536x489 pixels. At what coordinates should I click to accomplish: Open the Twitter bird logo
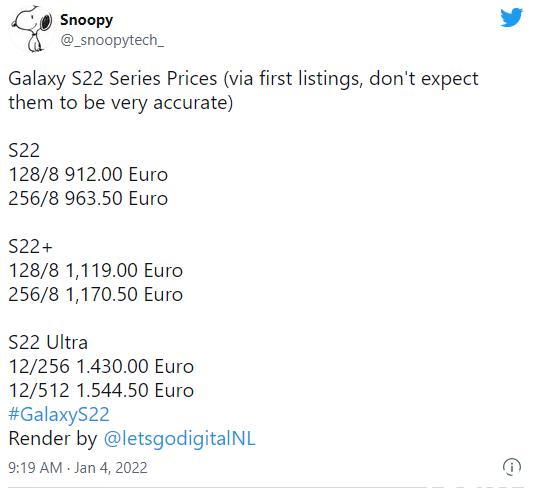511,18
